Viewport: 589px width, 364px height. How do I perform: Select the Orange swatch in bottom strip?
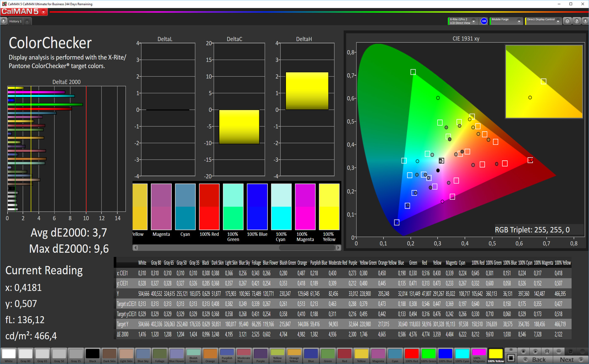coord(210,355)
